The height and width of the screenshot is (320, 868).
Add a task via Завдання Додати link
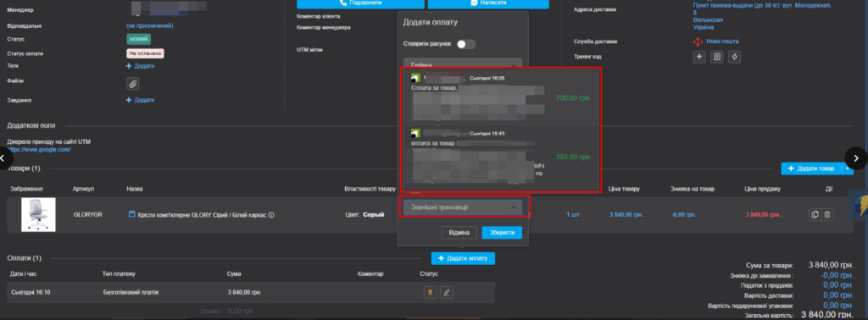pos(140,100)
